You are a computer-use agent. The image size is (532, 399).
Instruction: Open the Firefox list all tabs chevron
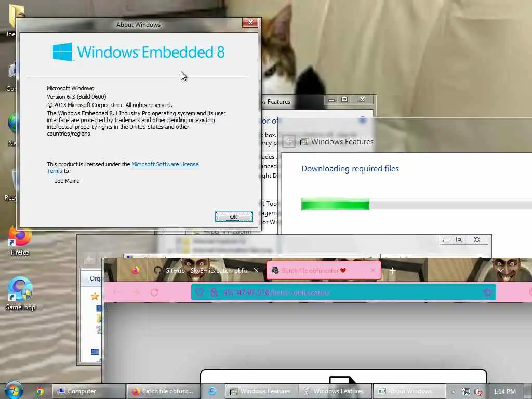click(x=501, y=270)
